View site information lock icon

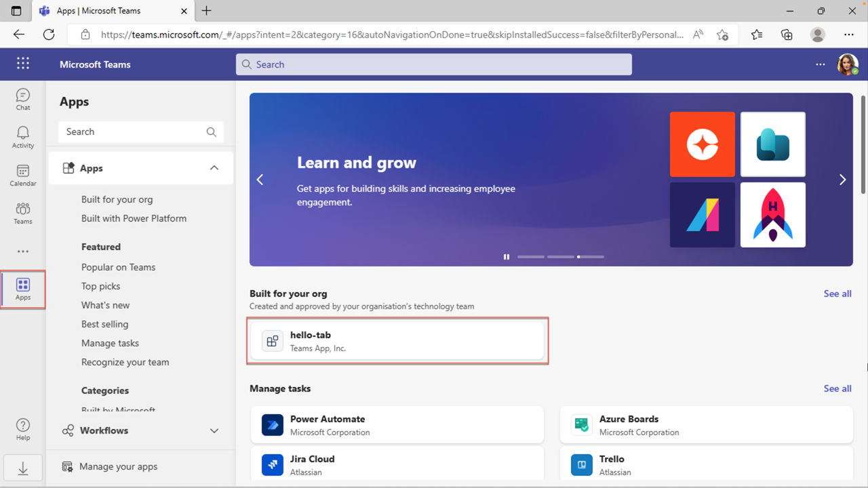[85, 35]
